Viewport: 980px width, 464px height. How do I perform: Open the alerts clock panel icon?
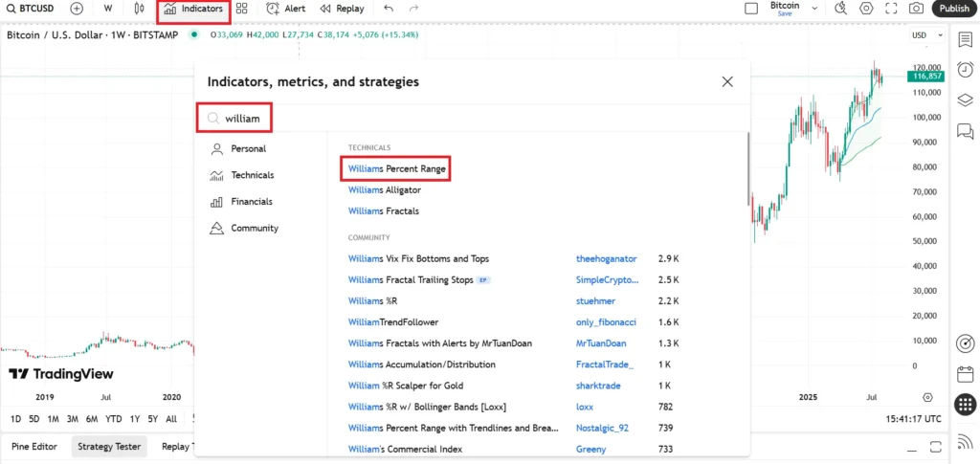click(965, 69)
